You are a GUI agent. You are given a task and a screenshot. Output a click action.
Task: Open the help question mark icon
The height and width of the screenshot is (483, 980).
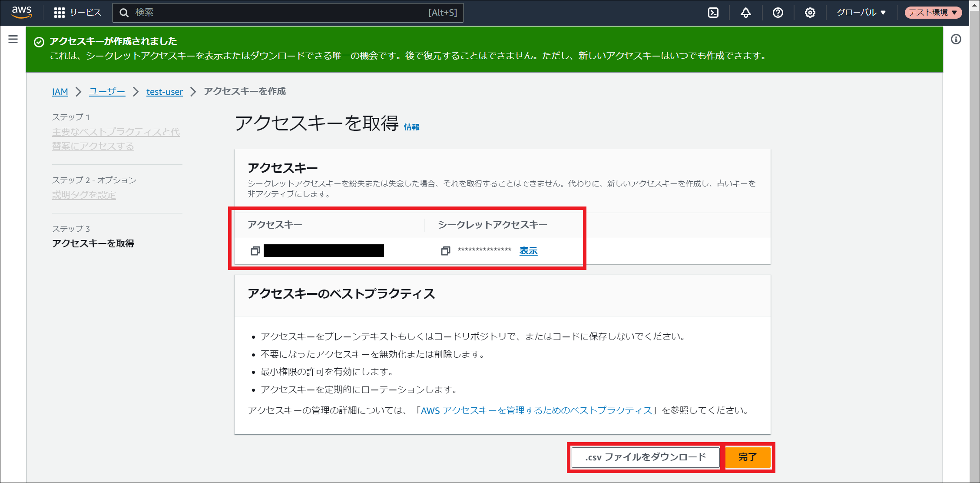778,13
